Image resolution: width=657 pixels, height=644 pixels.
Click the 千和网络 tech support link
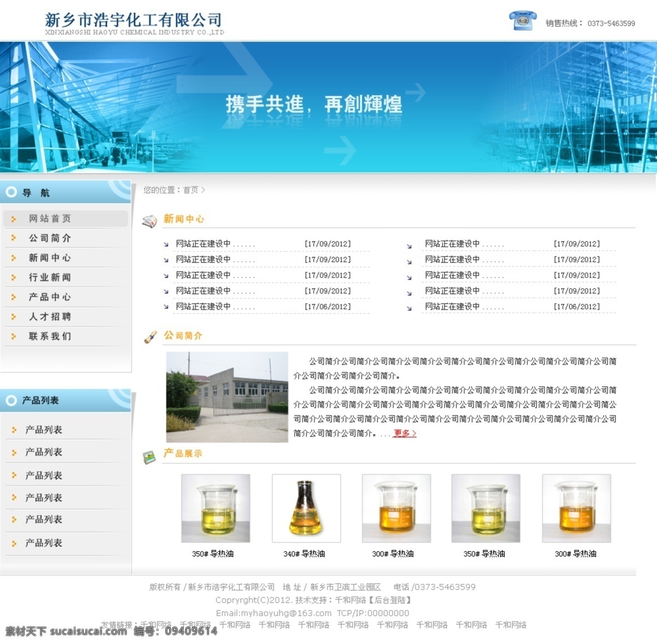pos(350,600)
